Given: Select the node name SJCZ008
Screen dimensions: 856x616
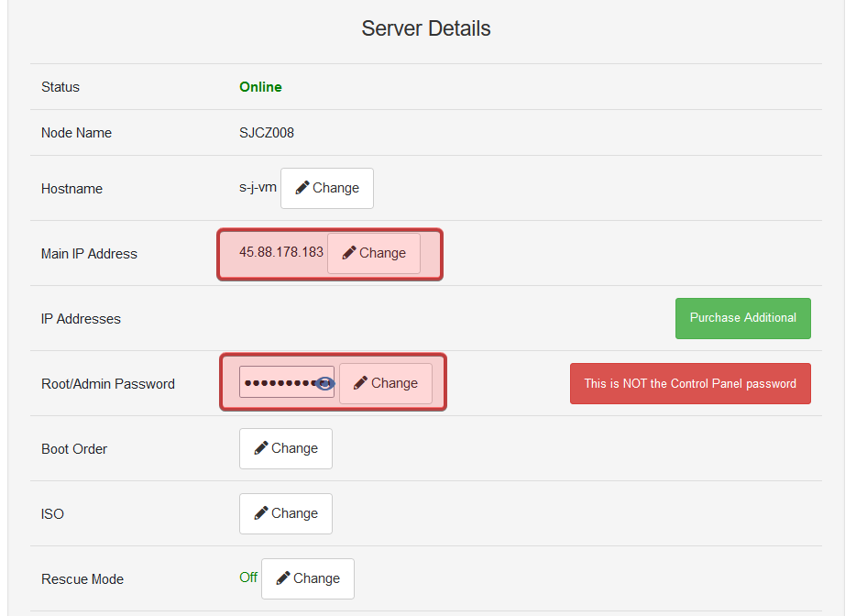Looking at the screenshot, I should click(x=267, y=133).
